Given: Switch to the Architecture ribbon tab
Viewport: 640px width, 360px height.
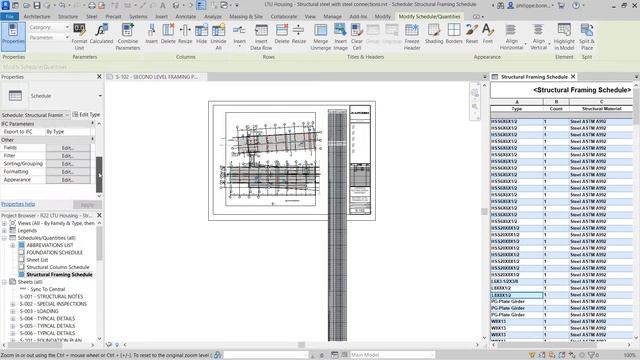Looking at the screenshot, I should coord(37,17).
